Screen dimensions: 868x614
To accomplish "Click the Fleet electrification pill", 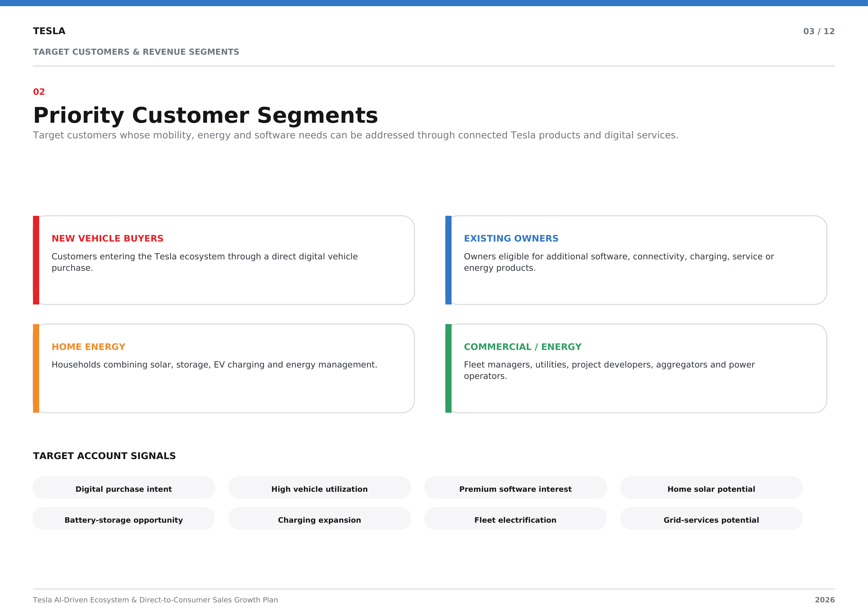I will click(x=515, y=519).
